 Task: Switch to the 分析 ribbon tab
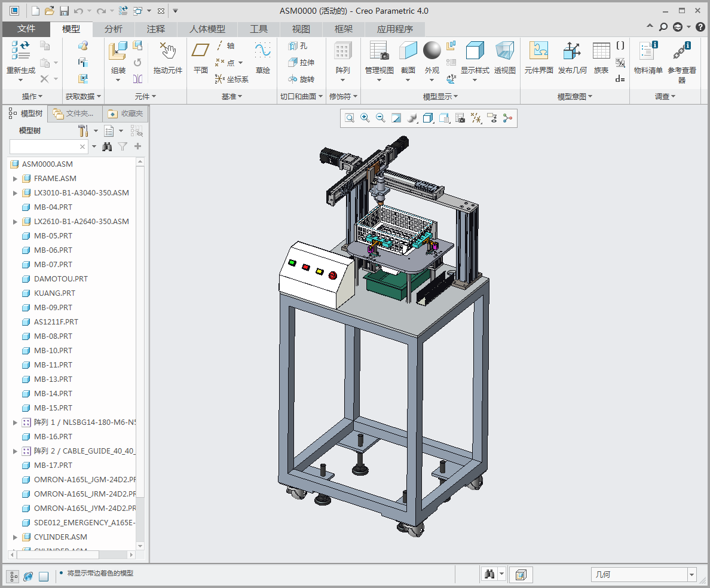(113, 29)
